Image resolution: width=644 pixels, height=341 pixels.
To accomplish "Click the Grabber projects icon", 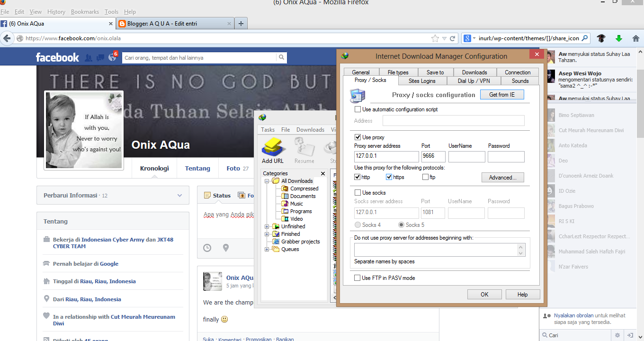I will pos(276,242).
